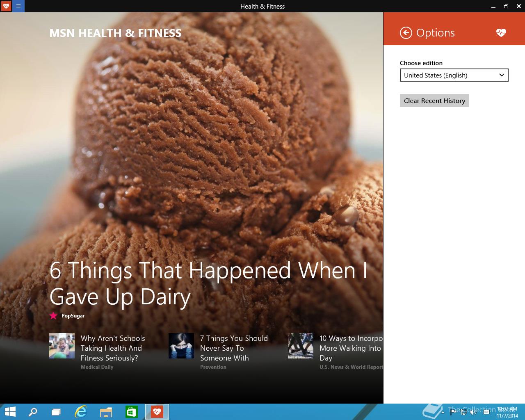Click the PopSugar source label
Screen dimensions: 525x420
[x=73, y=315]
